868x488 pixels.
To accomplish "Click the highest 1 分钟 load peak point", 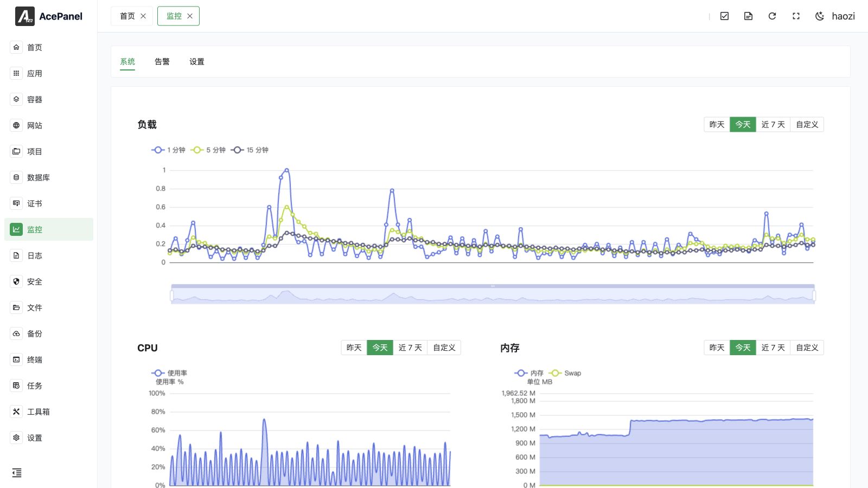I will pyautogui.click(x=286, y=170).
